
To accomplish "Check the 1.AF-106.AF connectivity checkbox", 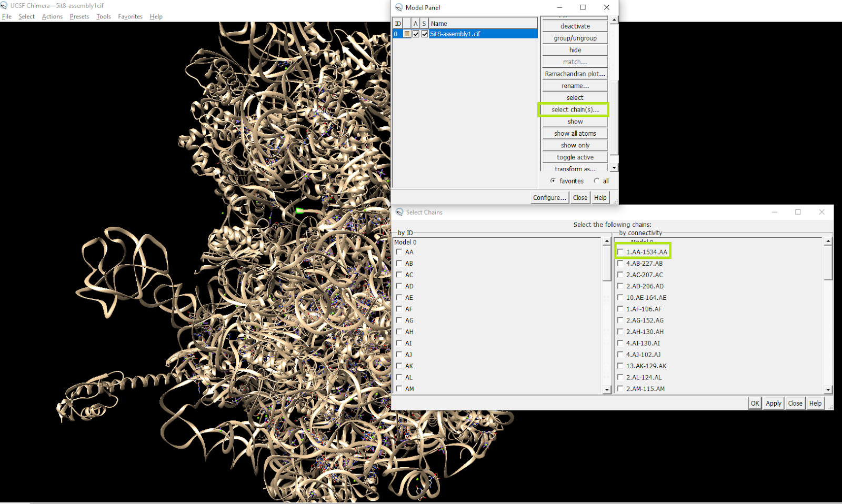I will pyautogui.click(x=620, y=309).
